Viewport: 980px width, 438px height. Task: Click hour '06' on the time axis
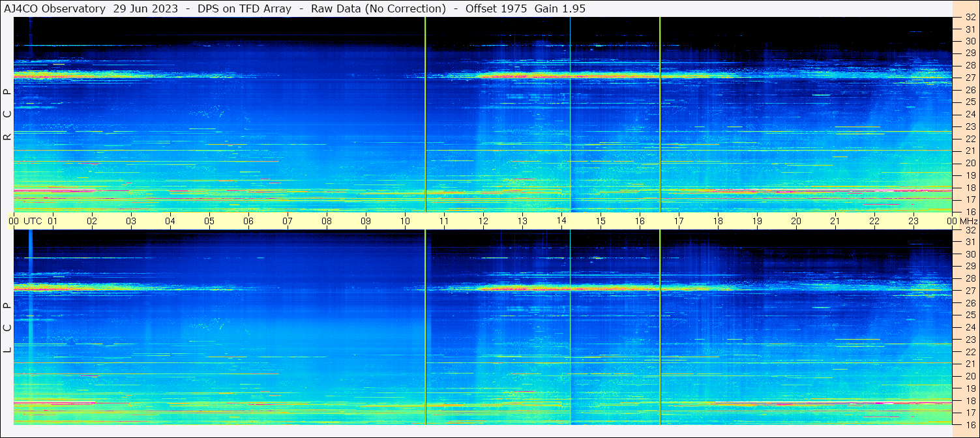[248, 221]
